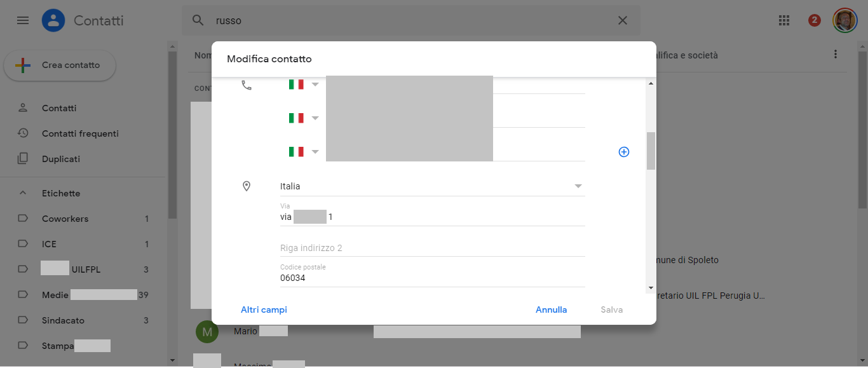Click the red notifications badge
This screenshot has width=868, height=368.
[814, 20]
